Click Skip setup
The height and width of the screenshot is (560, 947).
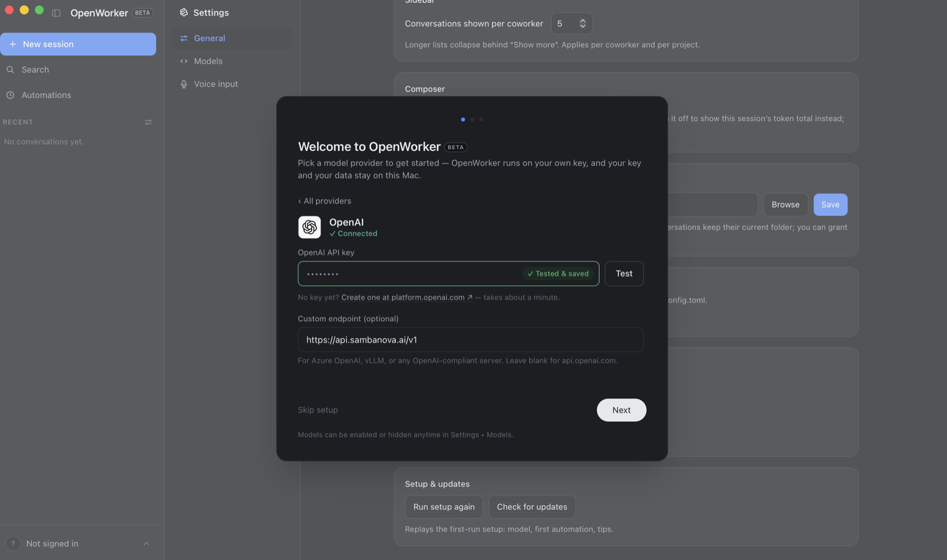click(x=318, y=410)
